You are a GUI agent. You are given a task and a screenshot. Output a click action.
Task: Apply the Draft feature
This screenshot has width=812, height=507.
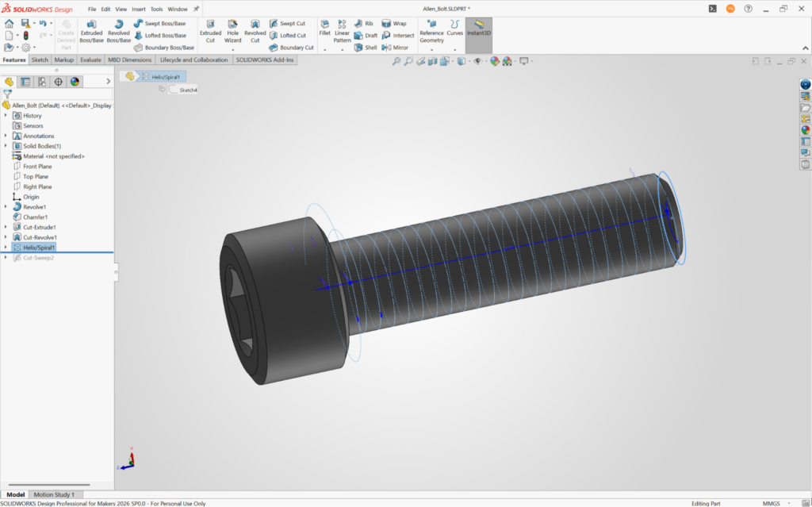click(366, 35)
